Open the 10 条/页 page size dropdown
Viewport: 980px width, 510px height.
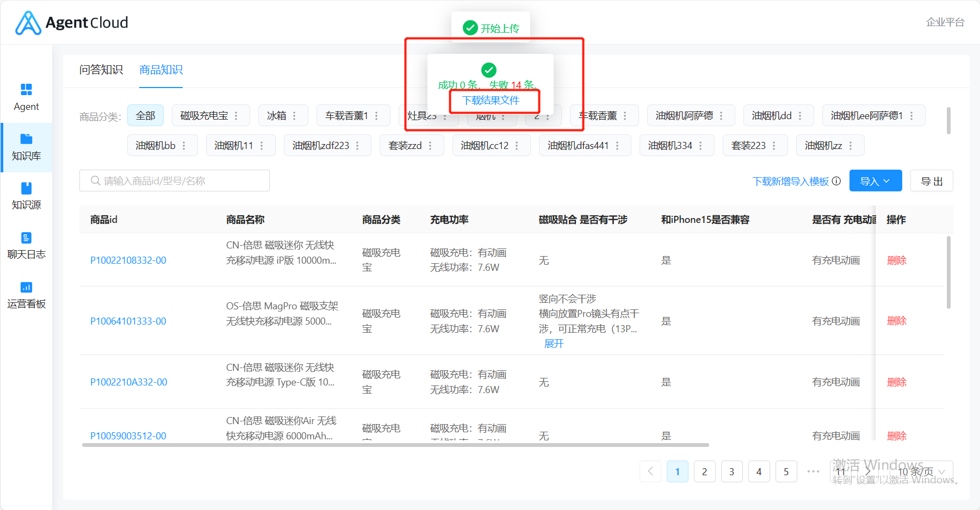(x=922, y=472)
